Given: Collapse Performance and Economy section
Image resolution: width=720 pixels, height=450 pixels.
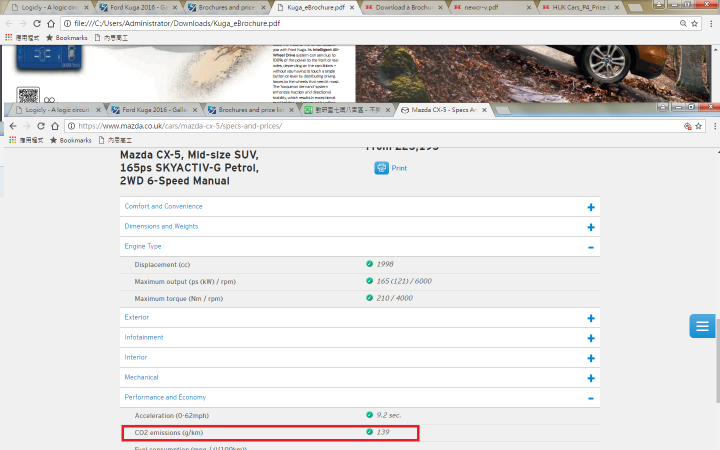Looking at the screenshot, I should [591, 398].
